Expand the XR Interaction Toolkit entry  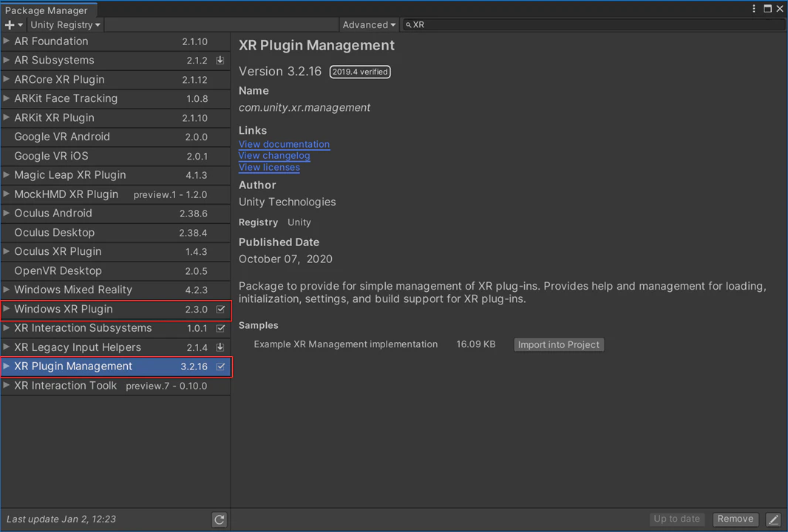point(6,385)
